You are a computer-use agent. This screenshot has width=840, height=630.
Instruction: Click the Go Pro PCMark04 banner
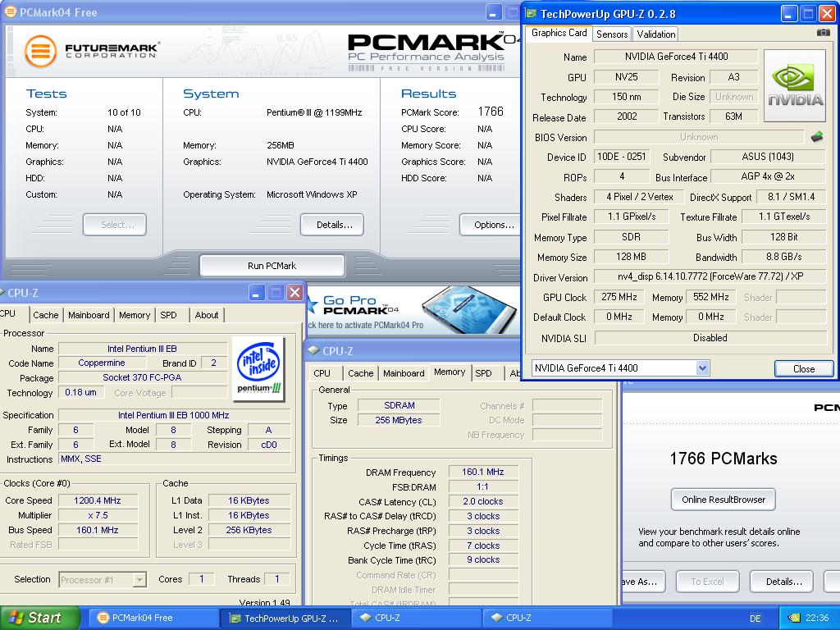pos(413,311)
